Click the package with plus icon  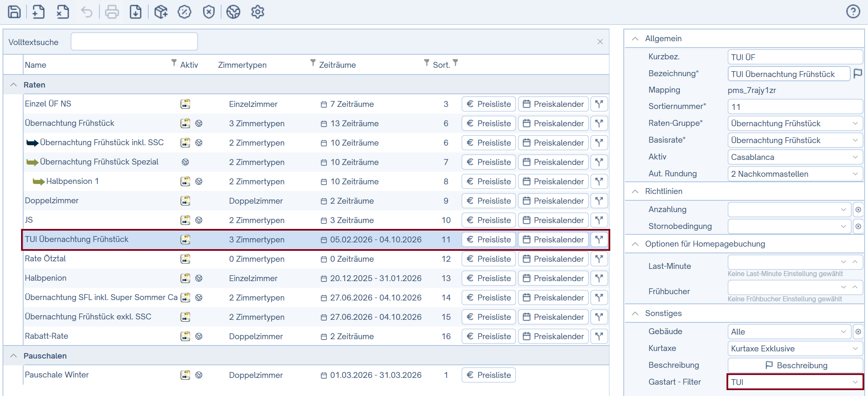(x=161, y=12)
